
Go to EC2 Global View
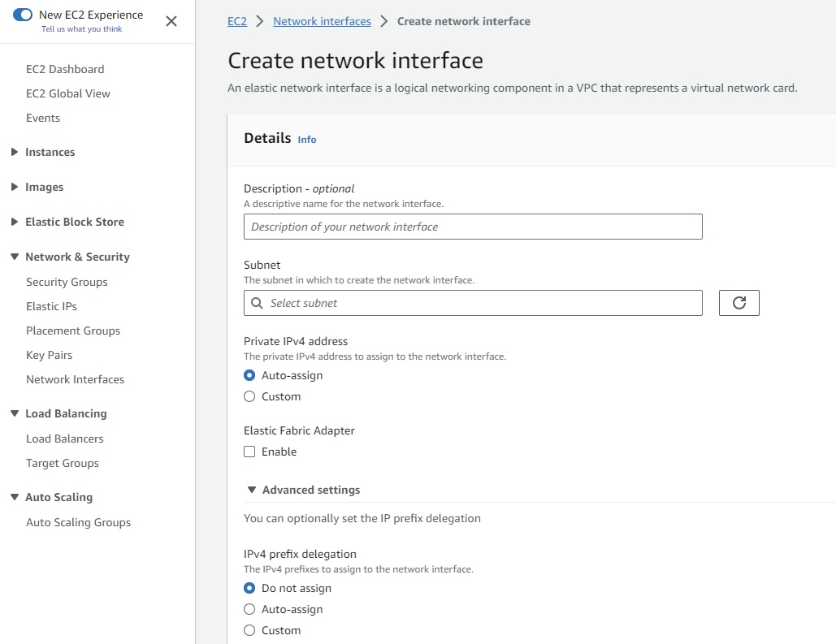pyautogui.click(x=67, y=94)
